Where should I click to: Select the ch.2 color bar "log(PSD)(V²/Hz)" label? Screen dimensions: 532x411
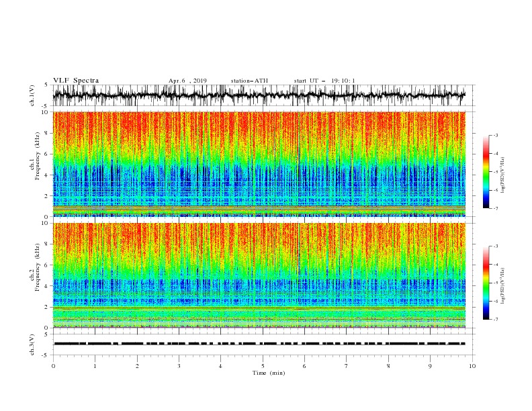pos(503,285)
